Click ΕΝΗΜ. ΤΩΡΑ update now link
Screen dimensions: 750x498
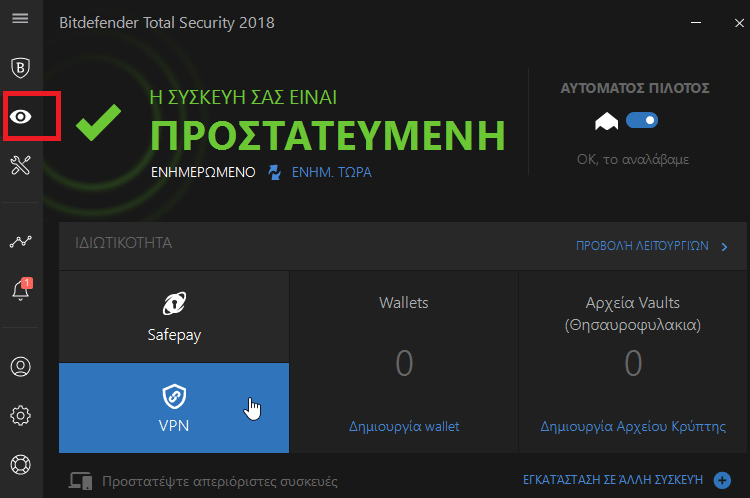[x=331, y=172]
